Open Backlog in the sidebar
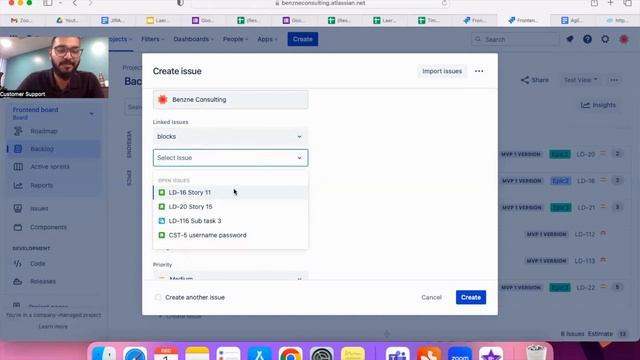Image resolution: width=640 pixels, height=360 pixels. coord(53,149)
